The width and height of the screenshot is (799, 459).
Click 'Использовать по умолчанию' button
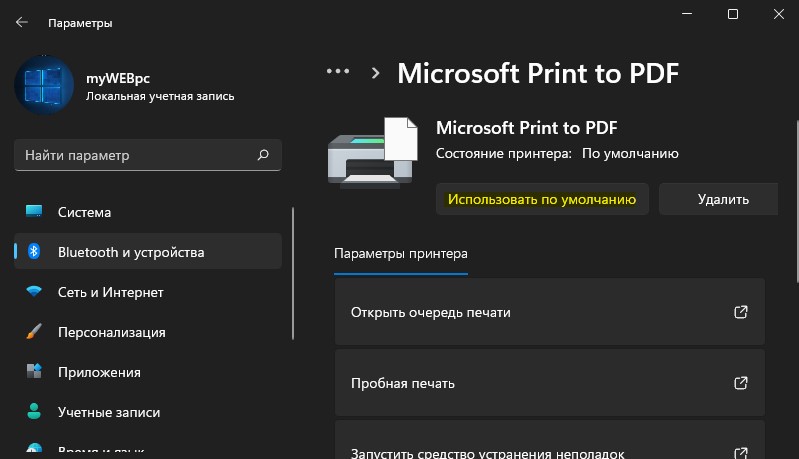click(x=542, y=199)
